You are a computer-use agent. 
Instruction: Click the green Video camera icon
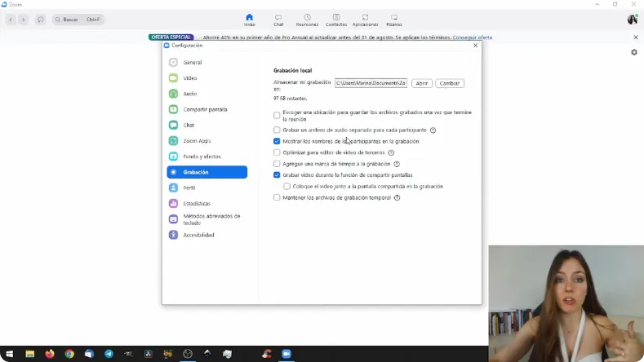point(173,78)
